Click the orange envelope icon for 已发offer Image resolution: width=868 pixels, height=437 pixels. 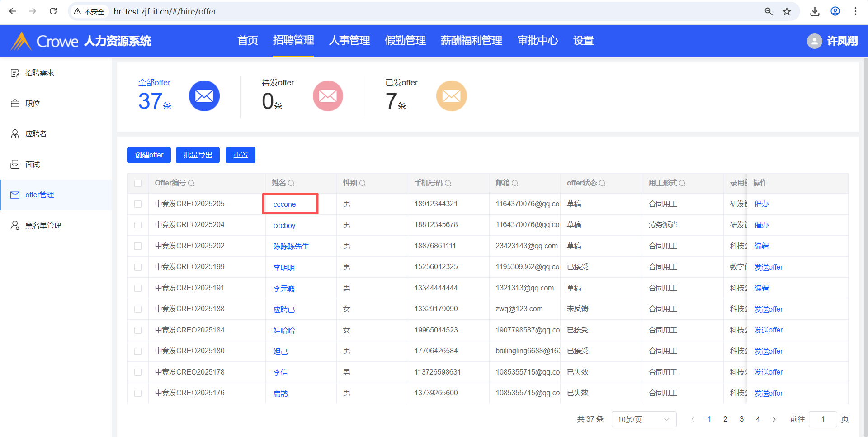(x=451, y=96)
